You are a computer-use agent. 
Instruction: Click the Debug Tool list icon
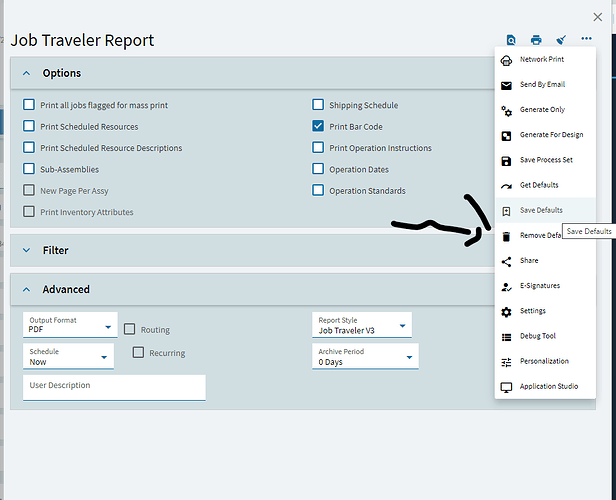[x=506, y=337]
